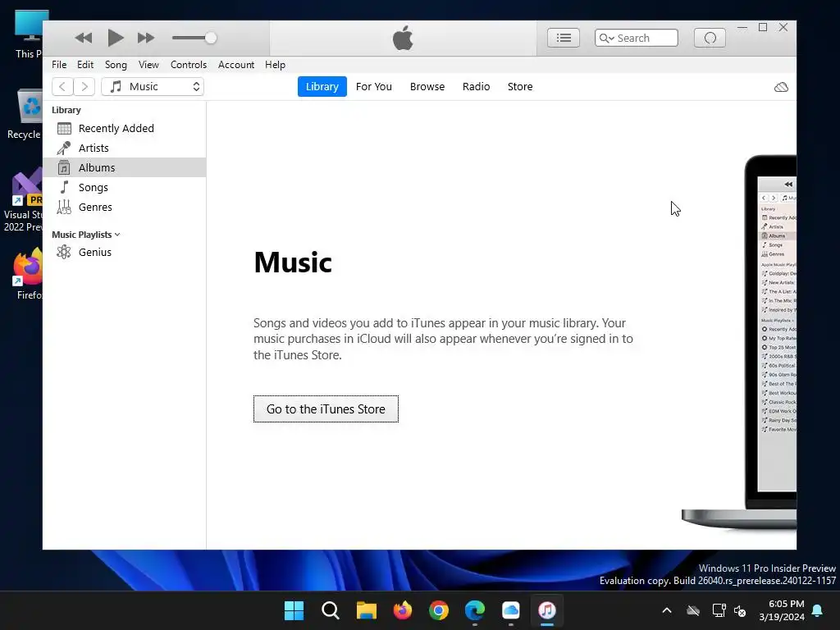Open the Account menu
Screen dimensions: 840x630
pos(235,65)
